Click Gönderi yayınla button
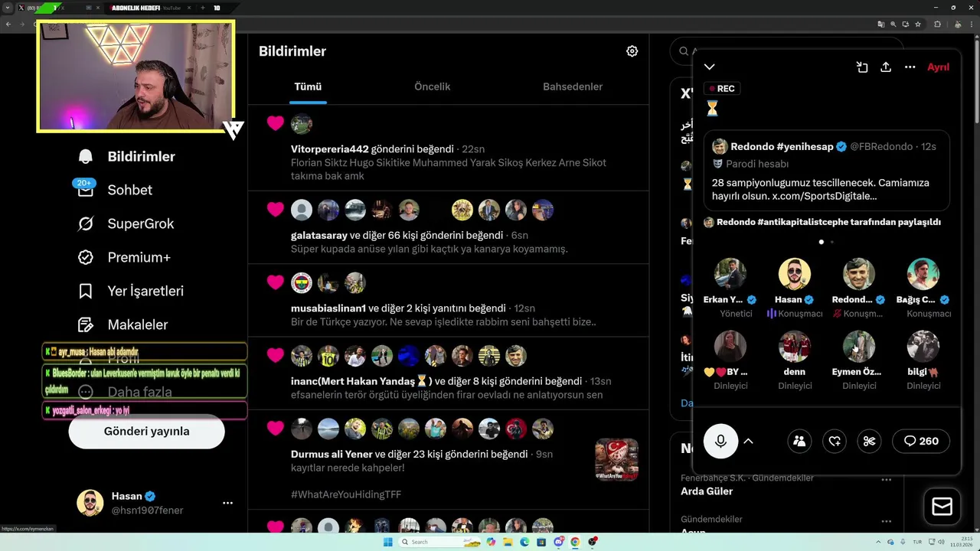This screenshot has height=551, width=980. tap(146, 432)
